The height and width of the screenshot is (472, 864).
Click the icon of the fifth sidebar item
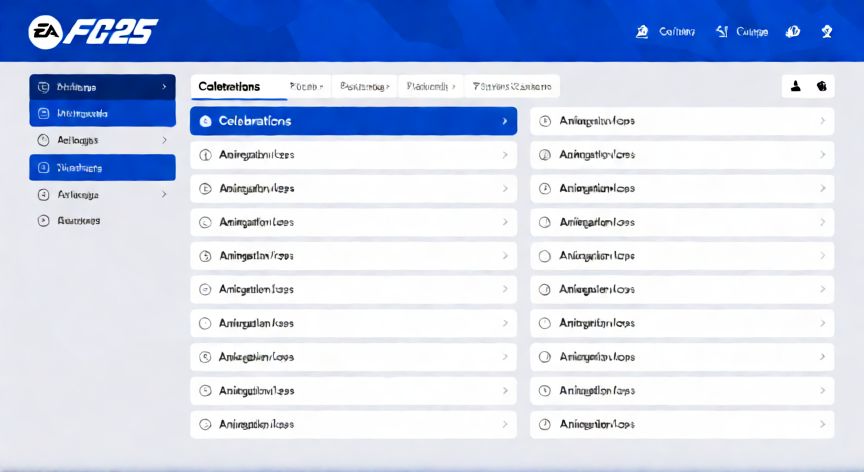click(x=43, y=194)
